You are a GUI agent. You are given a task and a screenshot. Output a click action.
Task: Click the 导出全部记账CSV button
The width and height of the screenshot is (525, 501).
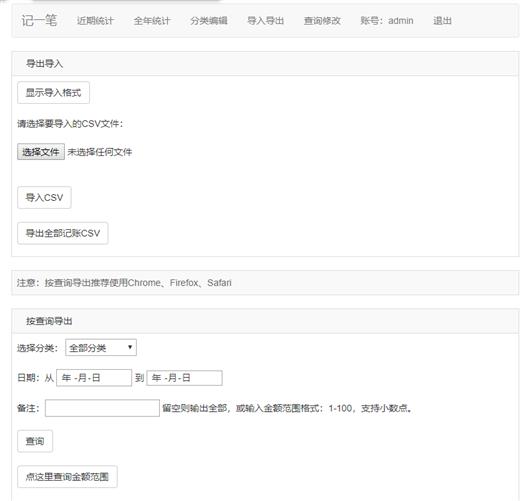point(63,233)
